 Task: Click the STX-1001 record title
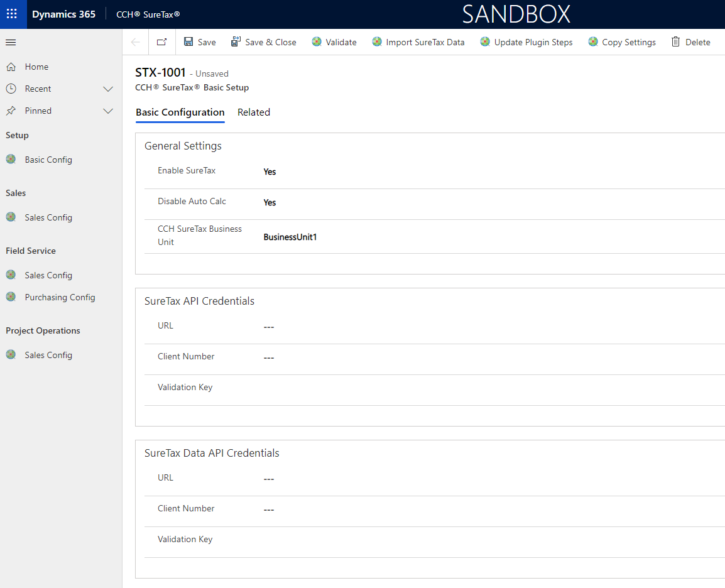(160, 73)
